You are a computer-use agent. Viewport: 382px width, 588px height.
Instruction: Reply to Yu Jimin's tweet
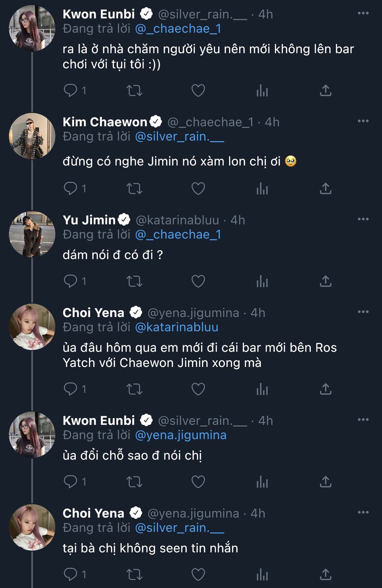[x=71, y=281]
